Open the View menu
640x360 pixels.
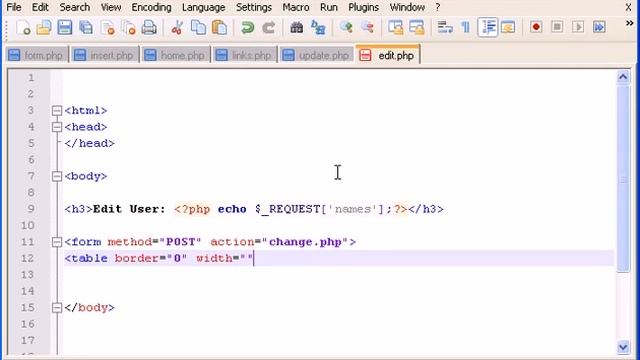click(x=111, y=7)
